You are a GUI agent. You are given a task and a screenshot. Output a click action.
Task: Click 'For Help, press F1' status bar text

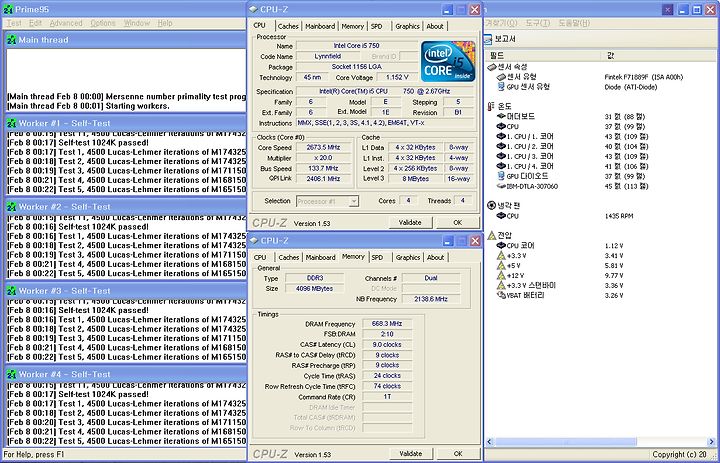32,455
